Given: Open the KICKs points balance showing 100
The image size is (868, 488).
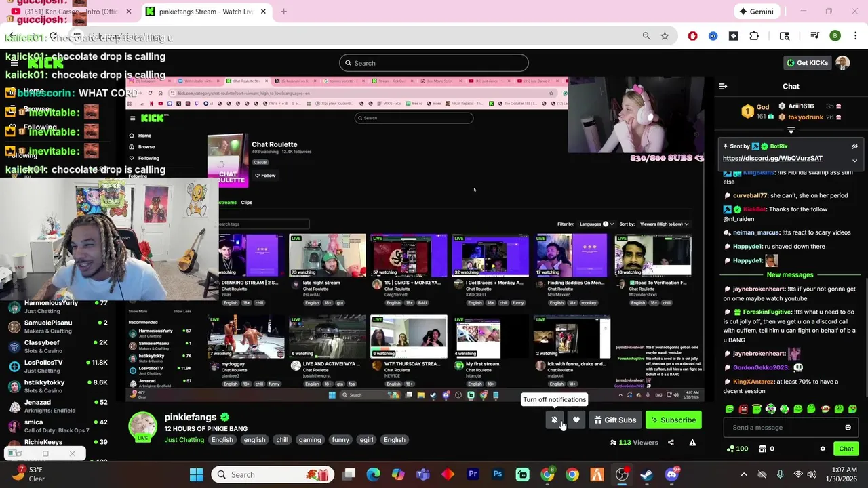Looking at the screenshot, I should (737, 449).
